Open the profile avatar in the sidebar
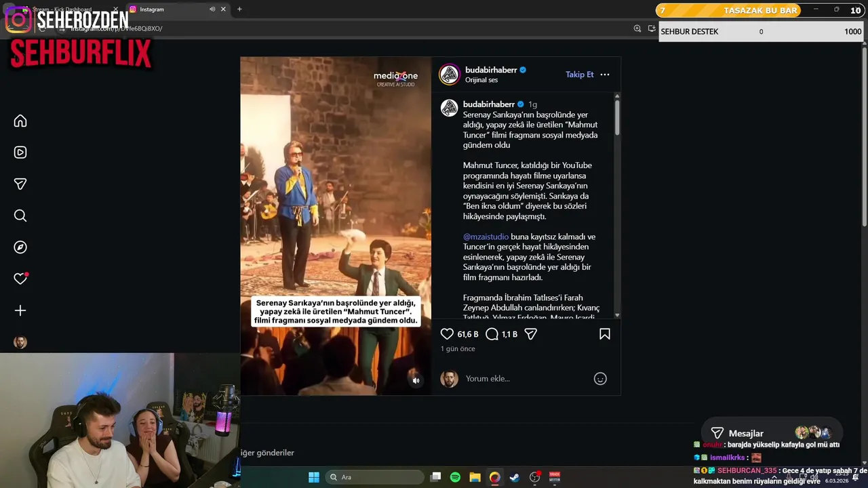 pos(20,342)
